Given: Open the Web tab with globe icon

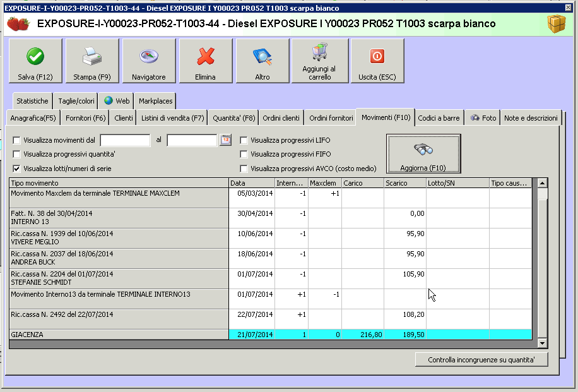Looking at the screenshot, I should click(117, 100).
